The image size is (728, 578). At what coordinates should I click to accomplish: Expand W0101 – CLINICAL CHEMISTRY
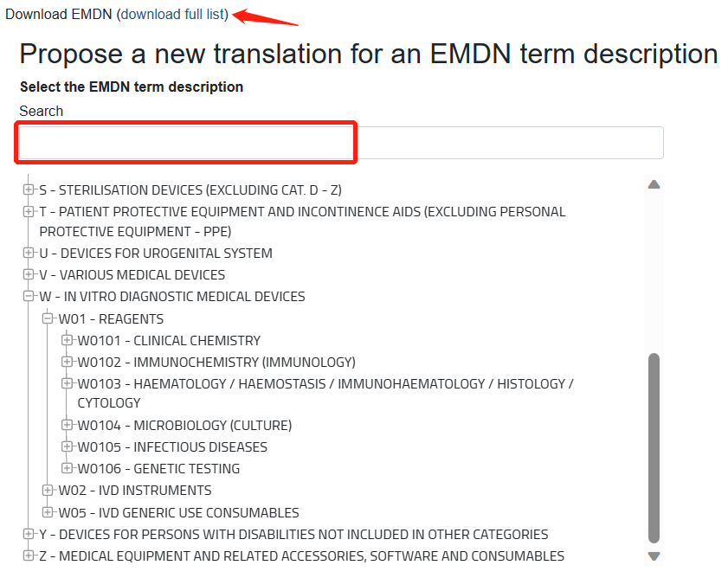pos(68,340)
